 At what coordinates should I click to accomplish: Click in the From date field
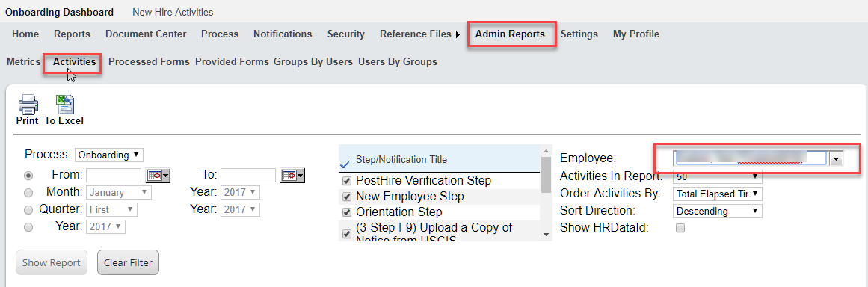pos(114,176)
